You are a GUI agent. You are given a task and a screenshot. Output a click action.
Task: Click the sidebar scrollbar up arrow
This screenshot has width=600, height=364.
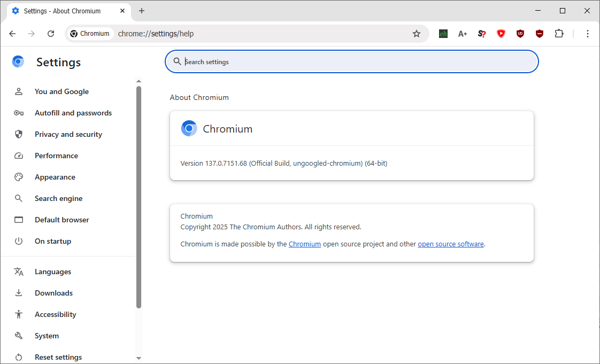139,81
